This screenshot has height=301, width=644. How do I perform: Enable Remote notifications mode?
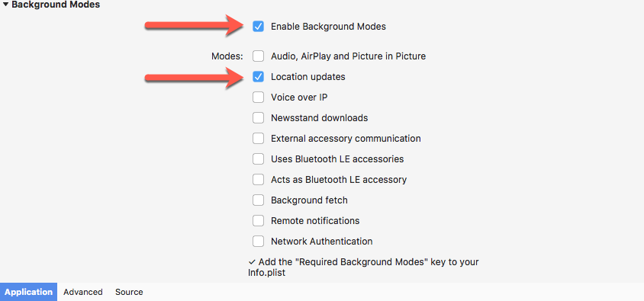point(259,221)
